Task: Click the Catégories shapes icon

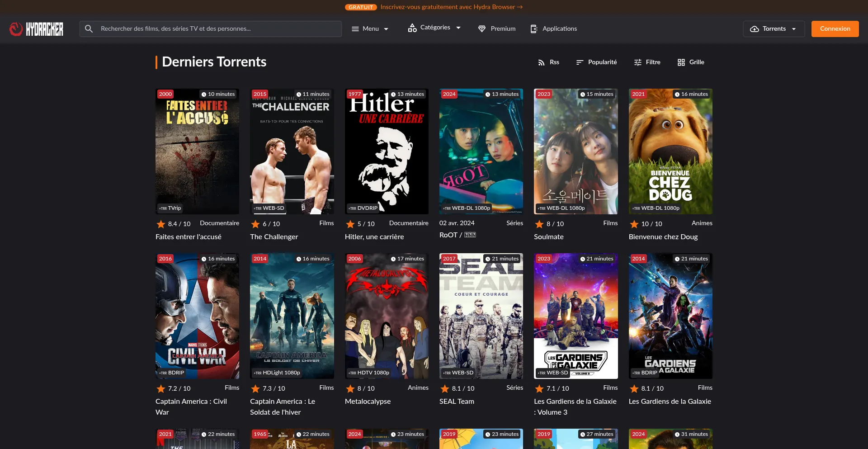Action: 412,28
